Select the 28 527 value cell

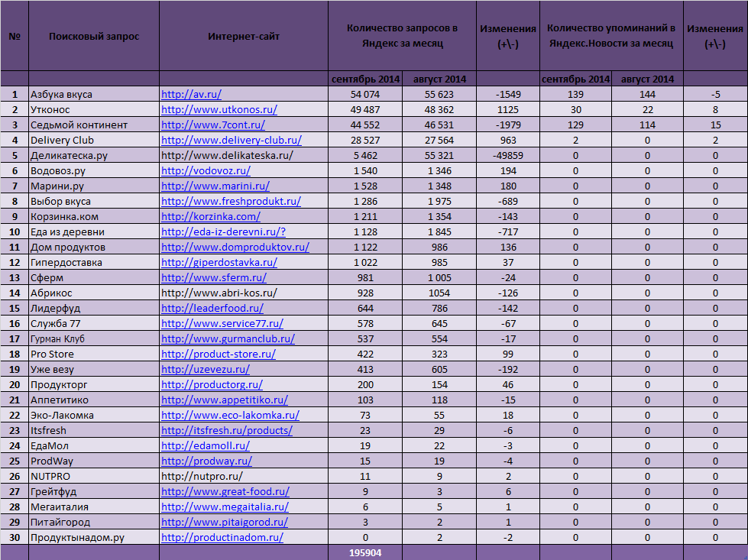(365, 141)
